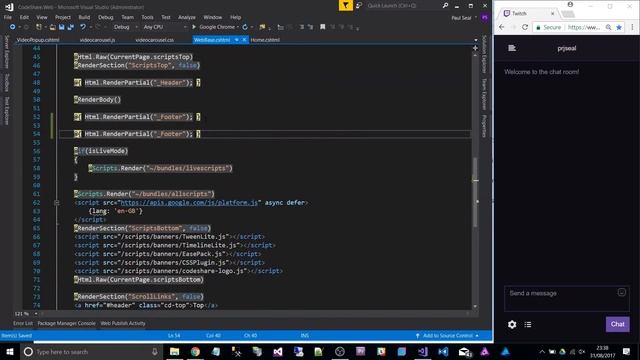Screen dimensions: 640x360
Task: Switch to the Home.cshtml tab
Action: [x=265, y=40]
